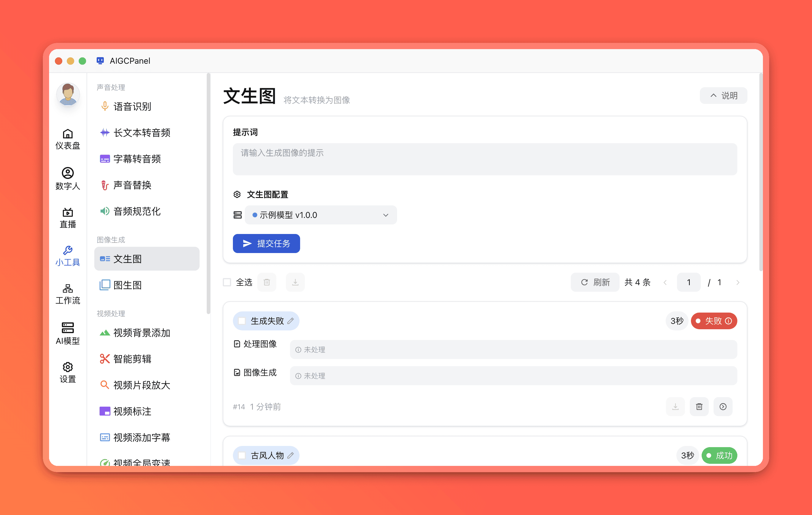Open the 语音识别 speech recognition tool
Screen dimensions: 812x515
147,106
